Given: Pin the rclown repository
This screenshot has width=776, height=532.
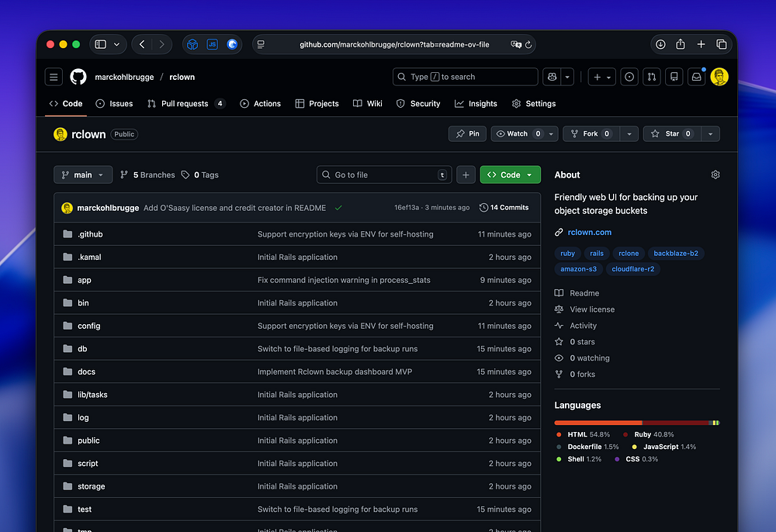Looking at the screenshot, I should 467,134.
